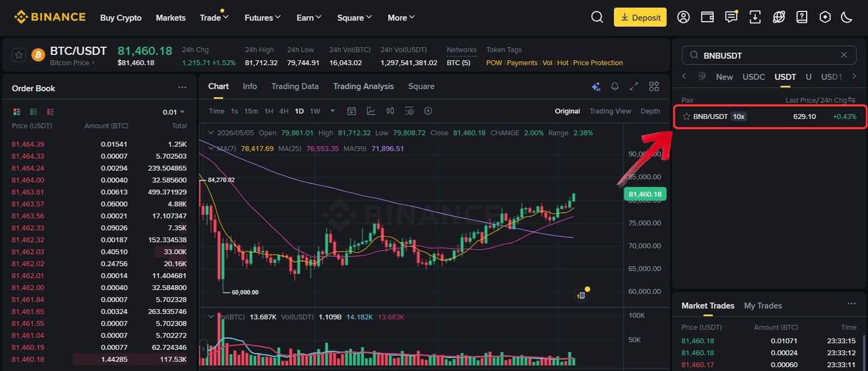Collapse the OHLC data row chevron
This screenshot has height=371, width=868.
[x=211, y=133]
